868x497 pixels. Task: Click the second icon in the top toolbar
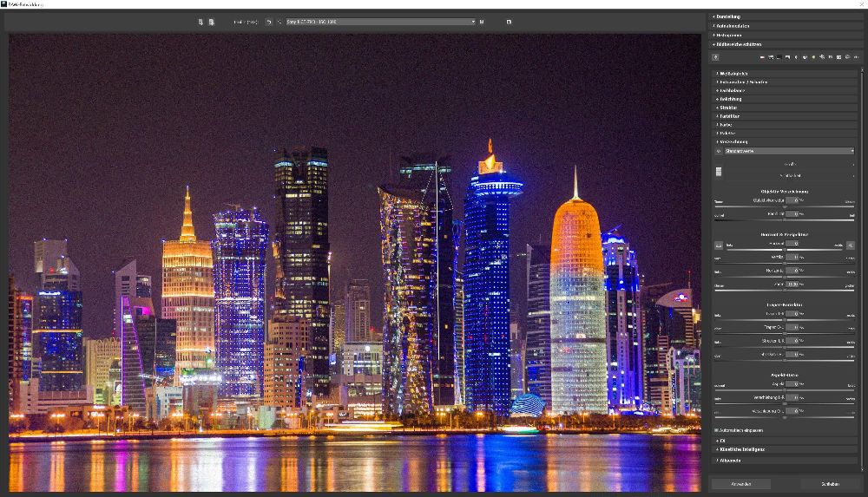(211, 22)
